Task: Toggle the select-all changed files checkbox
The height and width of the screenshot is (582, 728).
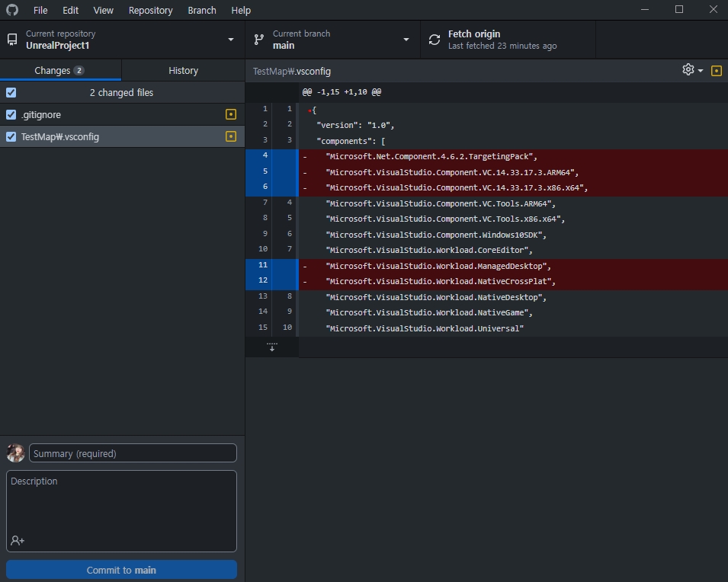Action: [11, 92]
